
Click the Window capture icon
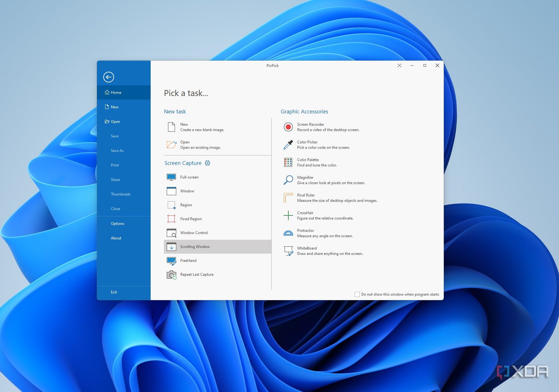[x=171, y=191]
